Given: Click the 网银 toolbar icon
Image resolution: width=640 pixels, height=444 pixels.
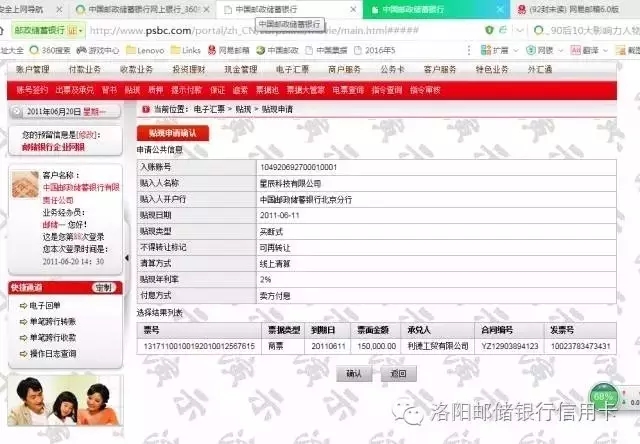Looking at the screenshot, I should coord(531,50).
